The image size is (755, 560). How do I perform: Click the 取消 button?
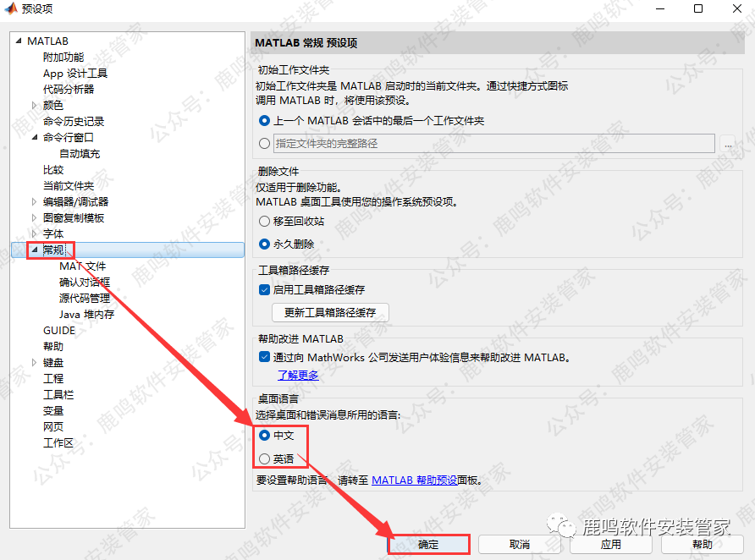pos(520,545)
